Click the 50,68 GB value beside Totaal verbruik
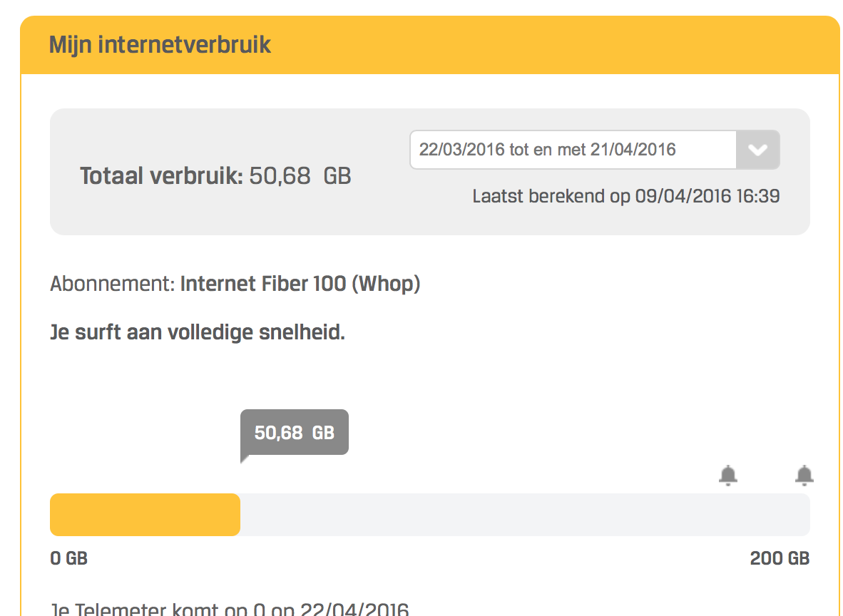This screenshot has height=616, width=843. (300, 175)
